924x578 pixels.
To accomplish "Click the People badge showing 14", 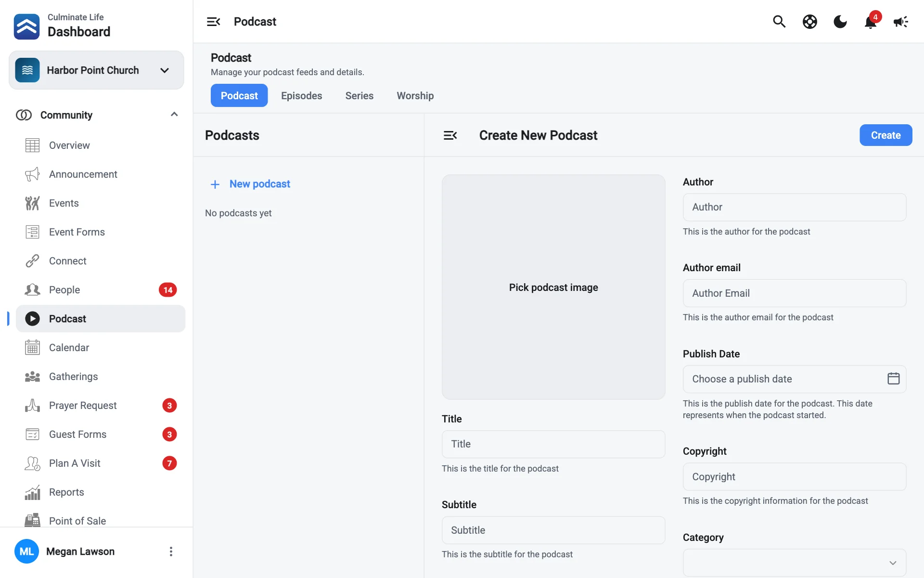I will point(167,290).
